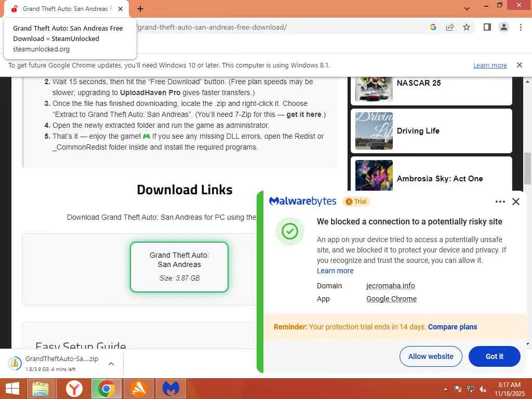Switch to Chrome in taskbar
Viewport: 532px width, 399px height.
(106, 389)
